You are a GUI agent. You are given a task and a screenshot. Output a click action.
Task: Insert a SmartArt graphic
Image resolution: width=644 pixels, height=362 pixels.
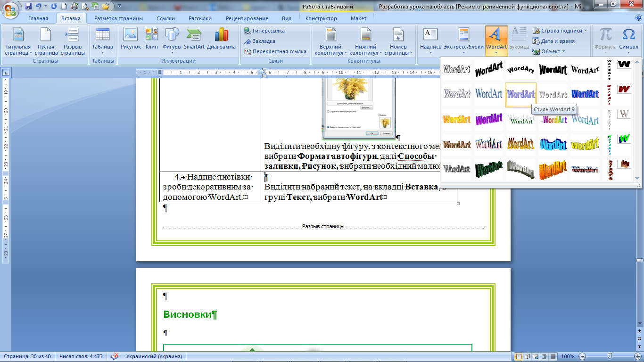tap(194, 39)
